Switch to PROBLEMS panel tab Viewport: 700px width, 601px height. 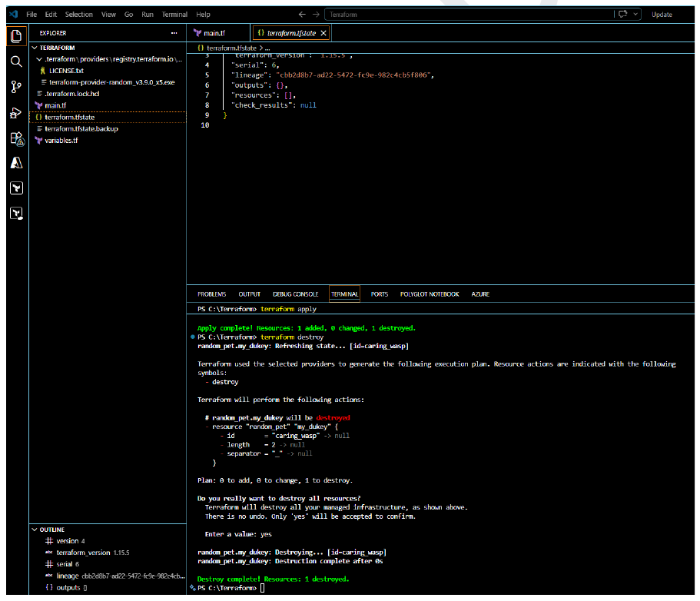click(x=211, y=294)
